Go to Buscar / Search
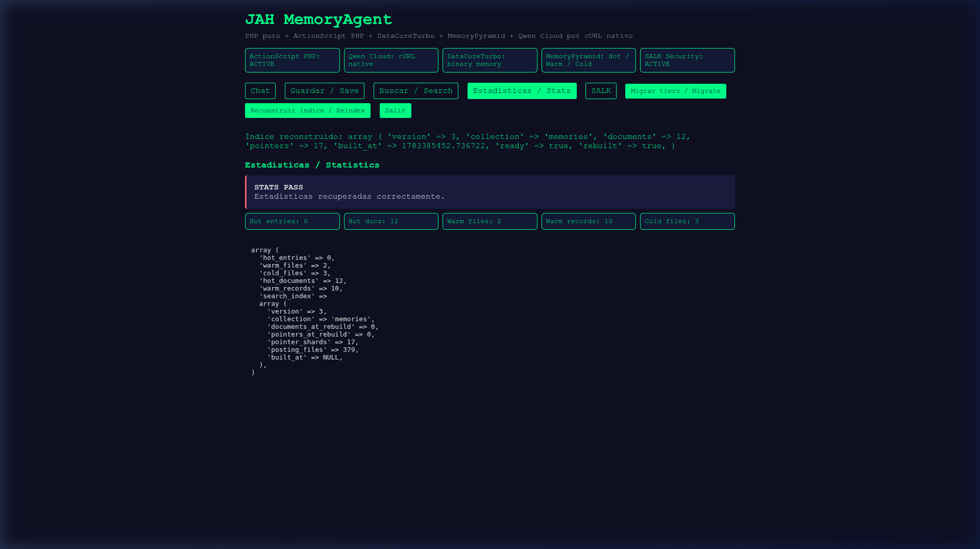 [x=415, y=91]
